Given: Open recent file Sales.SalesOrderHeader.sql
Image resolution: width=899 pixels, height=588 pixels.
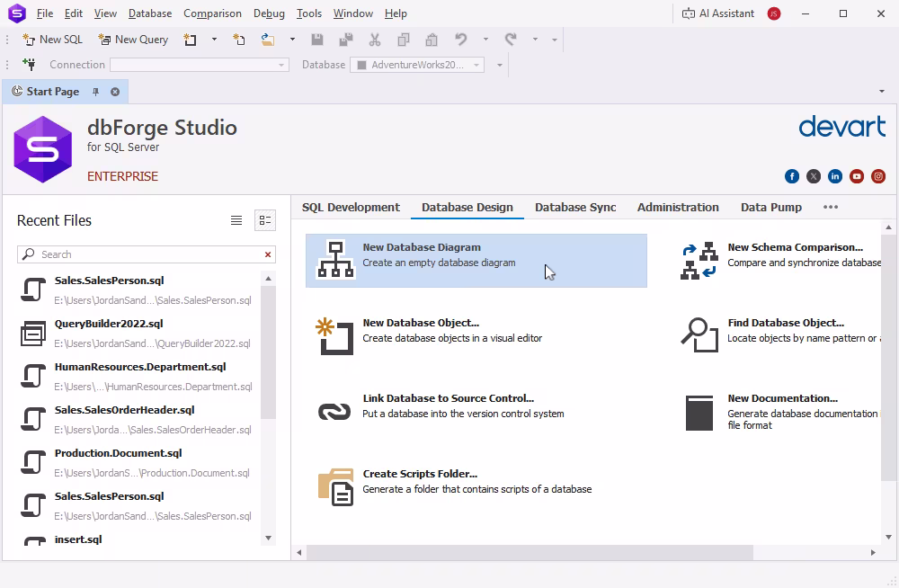Looking at the screenshot, I should click(x=137, y=419).
